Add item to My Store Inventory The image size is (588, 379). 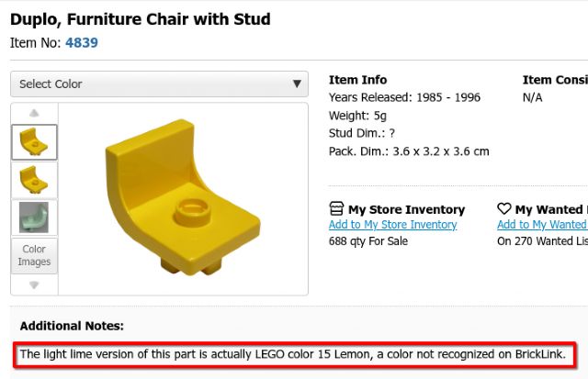[392, 225]
